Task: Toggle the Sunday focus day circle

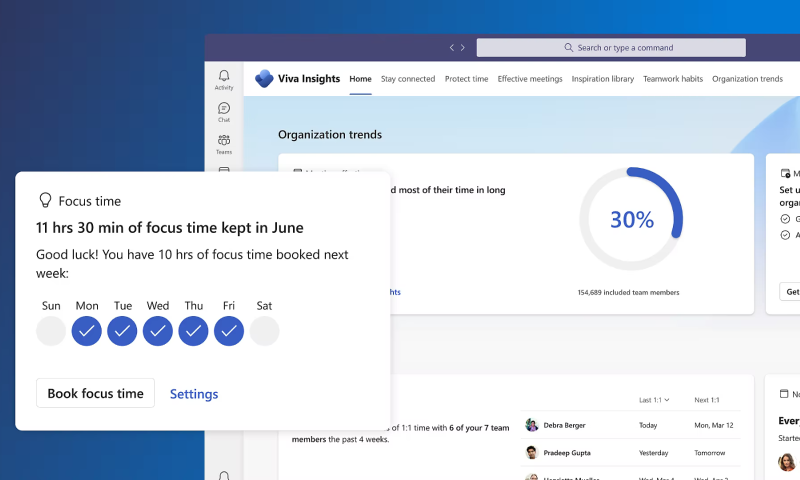Action: [51, 331]
